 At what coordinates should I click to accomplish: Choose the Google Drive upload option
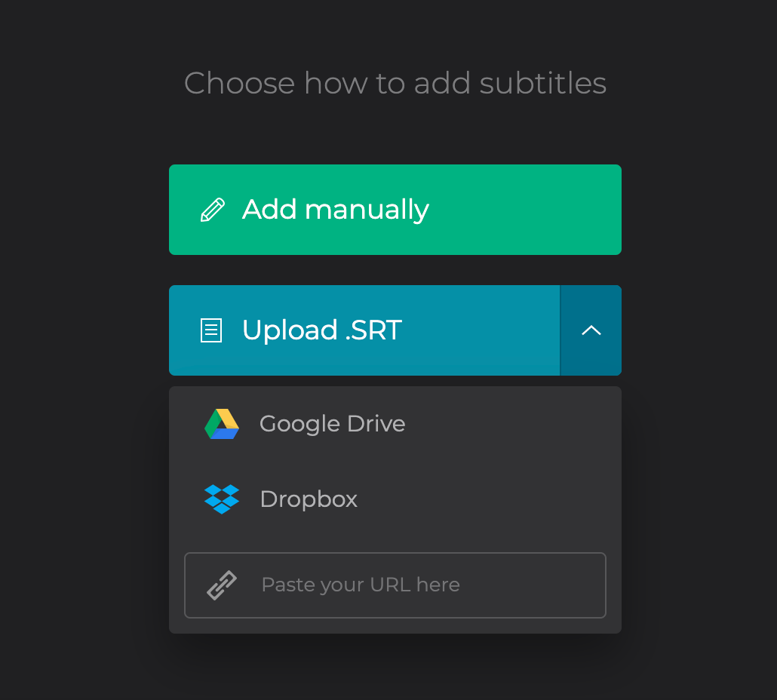click(332, 424)
